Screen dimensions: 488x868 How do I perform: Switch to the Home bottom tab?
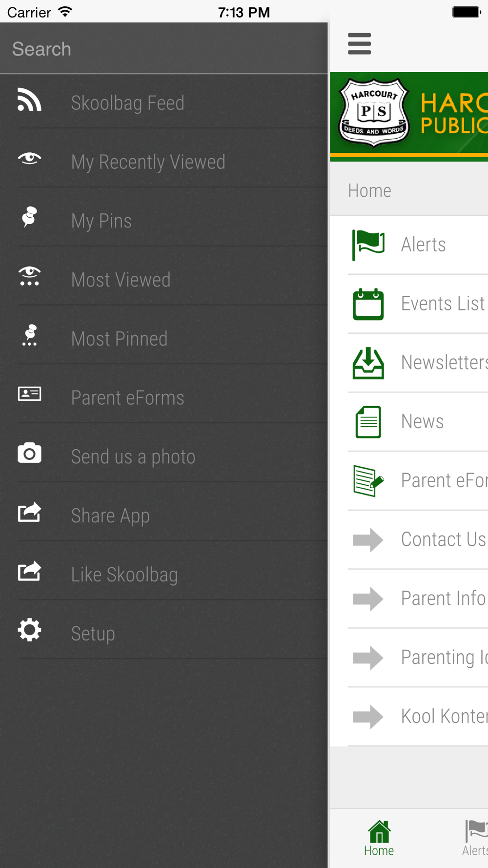click(x=379, y=839)
